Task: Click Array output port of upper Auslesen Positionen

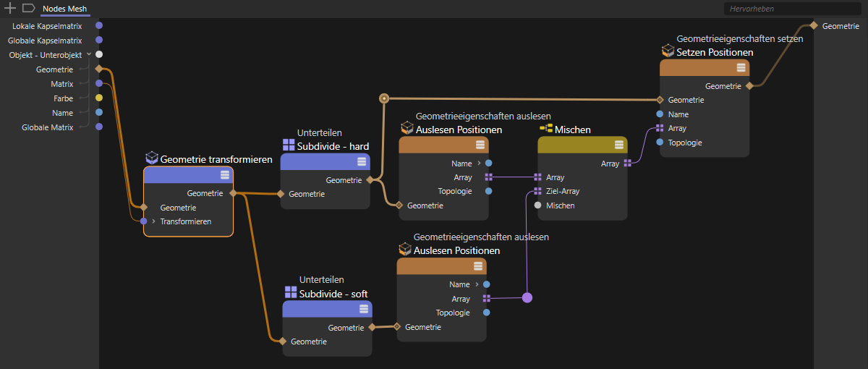Action: coord(489,177)
